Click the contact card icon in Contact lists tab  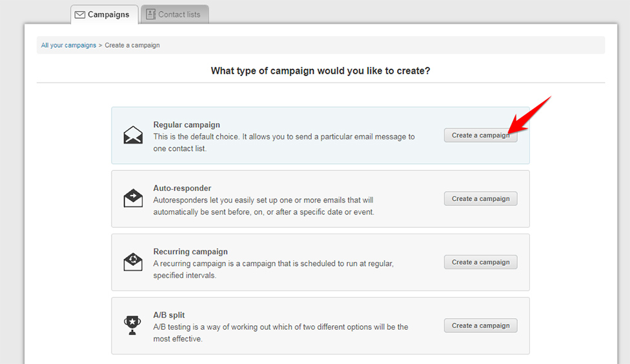point(150,14)
